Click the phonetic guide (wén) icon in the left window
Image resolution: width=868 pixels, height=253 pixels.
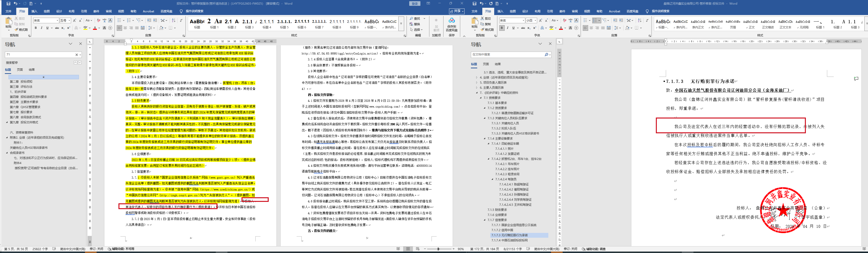[104, 21]
